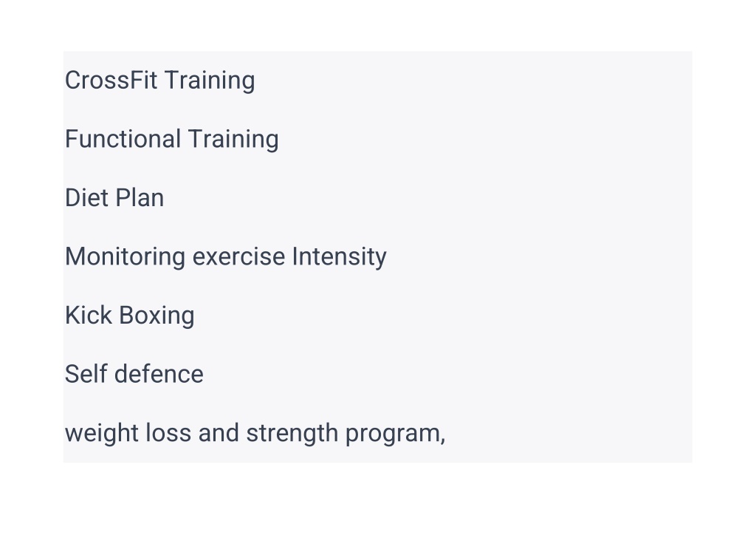Pick the Self defence item
The height and width of the screenshot is (535, 756).
134,375
